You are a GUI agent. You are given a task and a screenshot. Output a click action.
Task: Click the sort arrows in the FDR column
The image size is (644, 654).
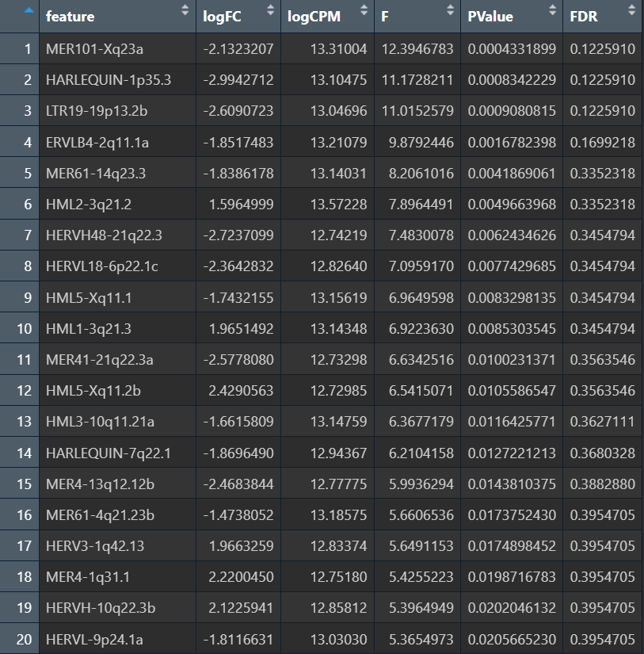[632, 12]
